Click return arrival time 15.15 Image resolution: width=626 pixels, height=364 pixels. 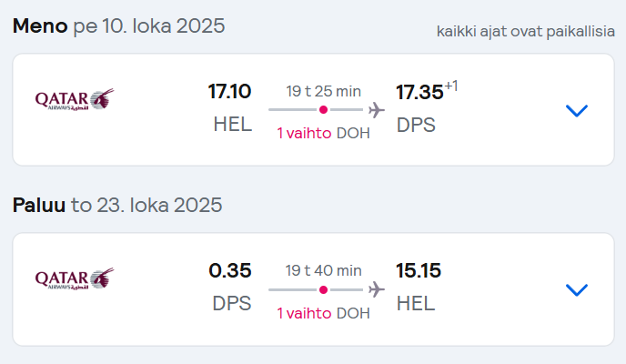click(419, 270)
